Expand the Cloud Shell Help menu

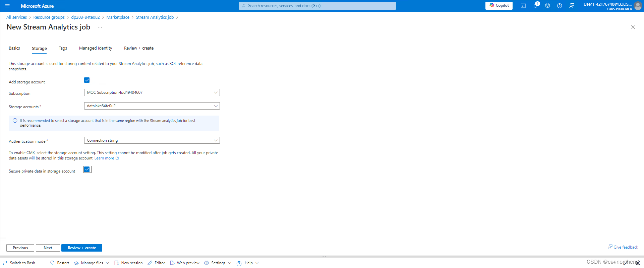[248, 263]
